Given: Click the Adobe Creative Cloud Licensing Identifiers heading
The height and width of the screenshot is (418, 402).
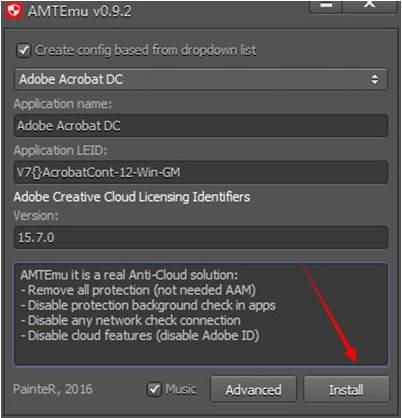Looking at the screenshot, I should click(x=132, y=197).
